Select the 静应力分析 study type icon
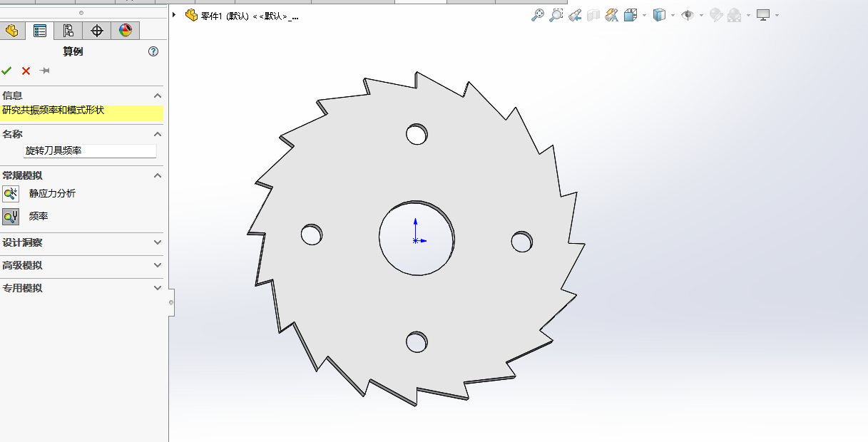Viewport: 868px width, 442px height. tap(11, 194)
